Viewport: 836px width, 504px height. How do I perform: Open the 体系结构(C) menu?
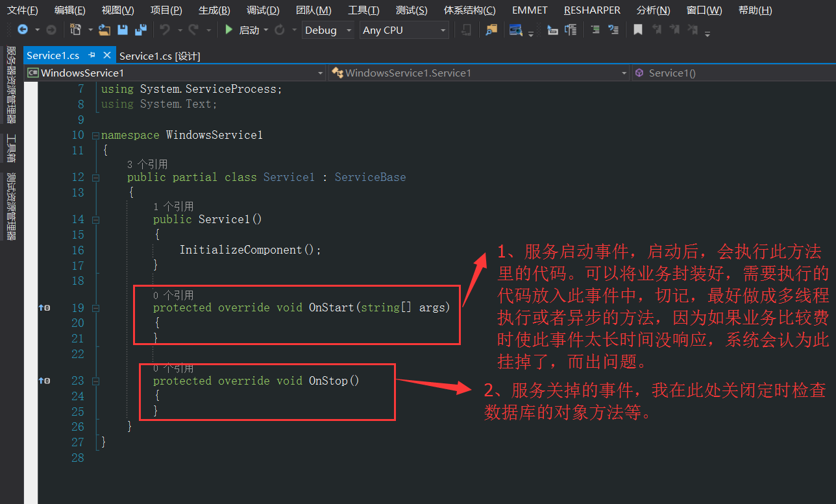coord(469,10)
